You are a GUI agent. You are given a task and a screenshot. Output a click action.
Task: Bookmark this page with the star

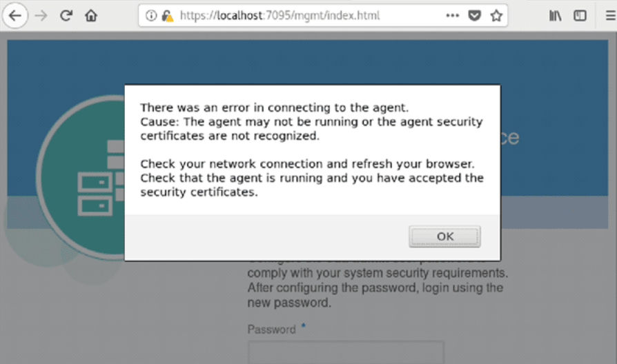(x=496, y=16)
